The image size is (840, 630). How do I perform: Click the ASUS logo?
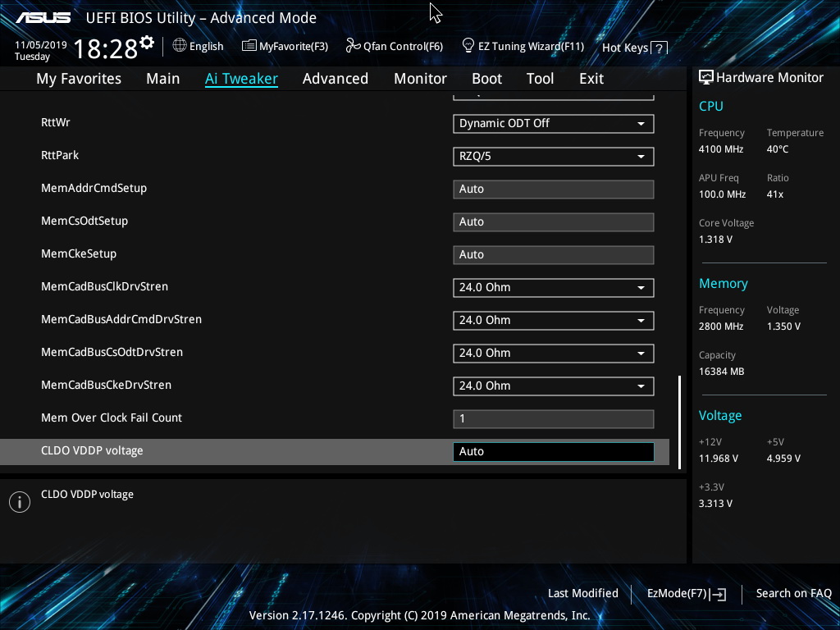coord(43,18)
